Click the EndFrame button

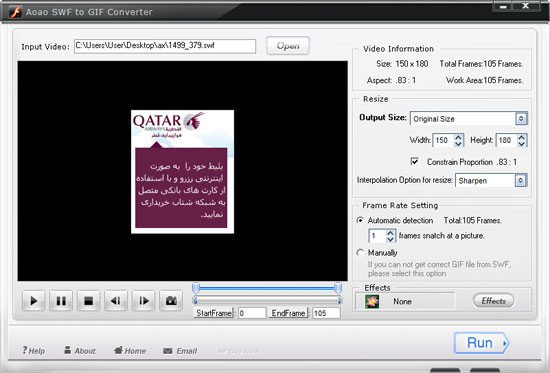click(x=288, y=313)
